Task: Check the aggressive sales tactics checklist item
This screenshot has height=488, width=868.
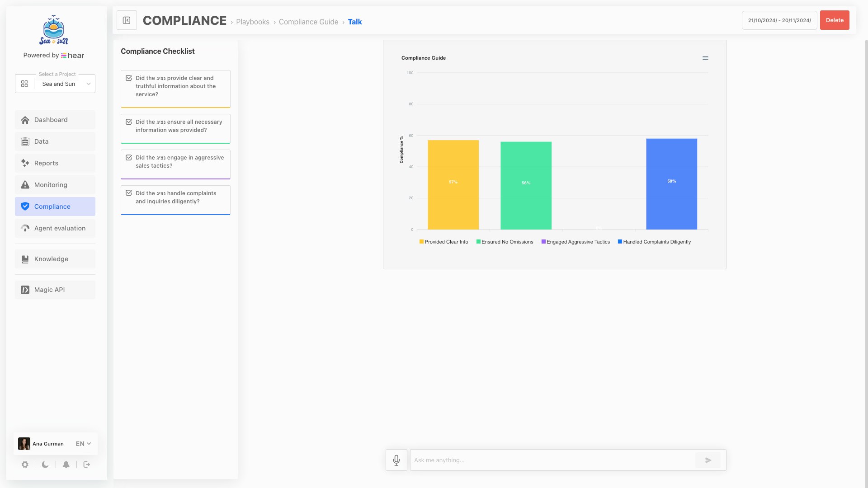Action: click(128, 157)
